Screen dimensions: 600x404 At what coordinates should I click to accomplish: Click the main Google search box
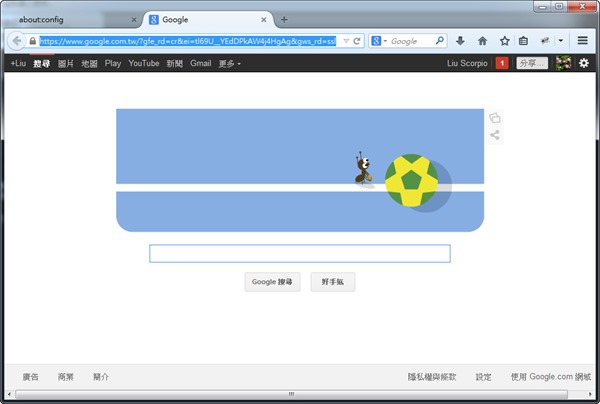300,254
